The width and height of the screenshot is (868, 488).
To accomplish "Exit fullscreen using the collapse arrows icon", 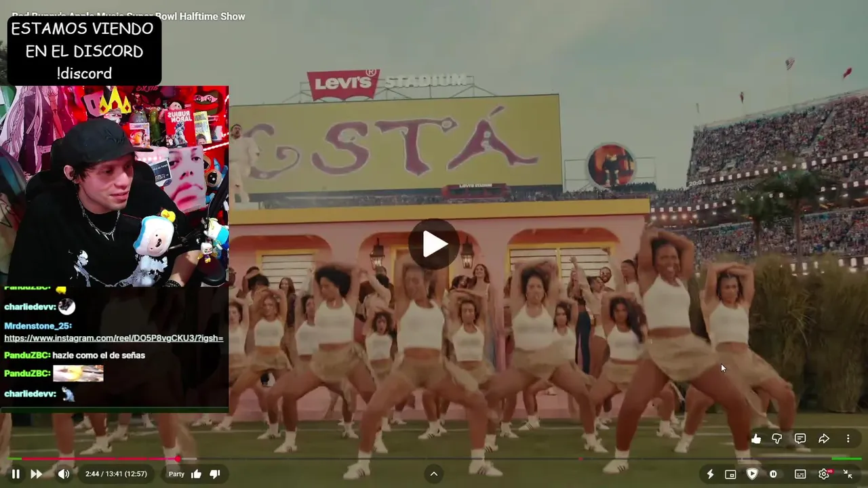I will click(x=848, y=474).
